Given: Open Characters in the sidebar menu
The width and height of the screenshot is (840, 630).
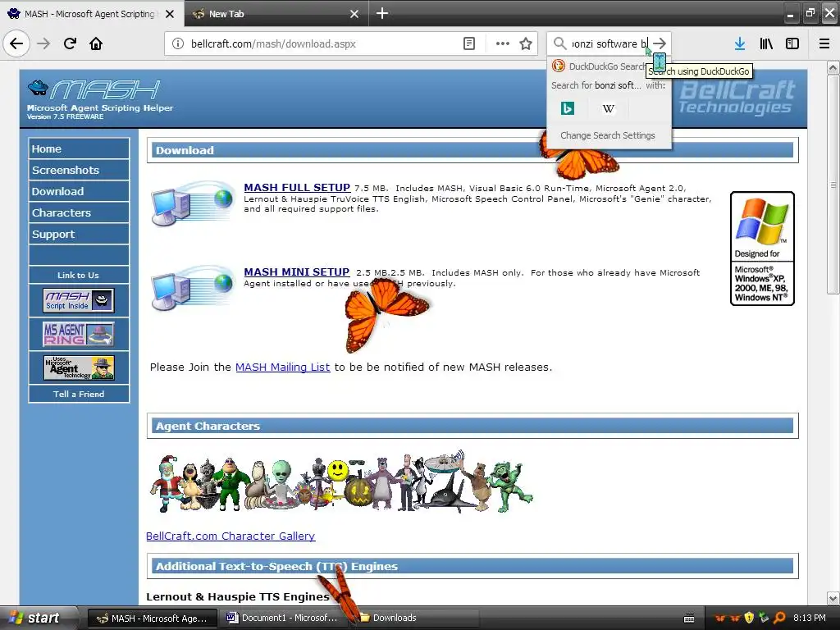Looking at the screenshot, I should [79, 212].
